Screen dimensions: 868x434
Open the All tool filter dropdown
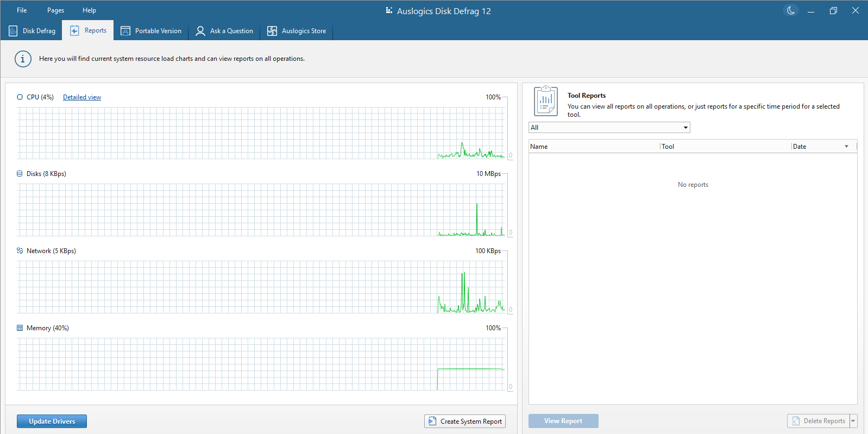pos(609,128)
